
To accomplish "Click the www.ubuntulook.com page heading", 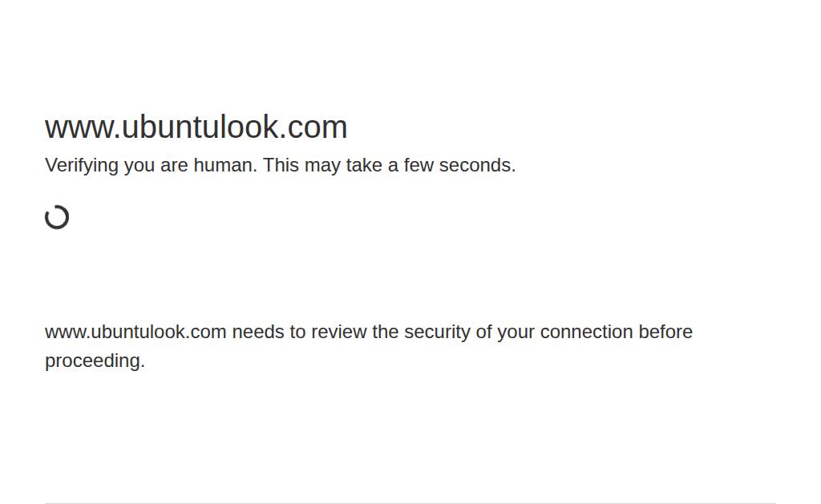I will 196,127.
